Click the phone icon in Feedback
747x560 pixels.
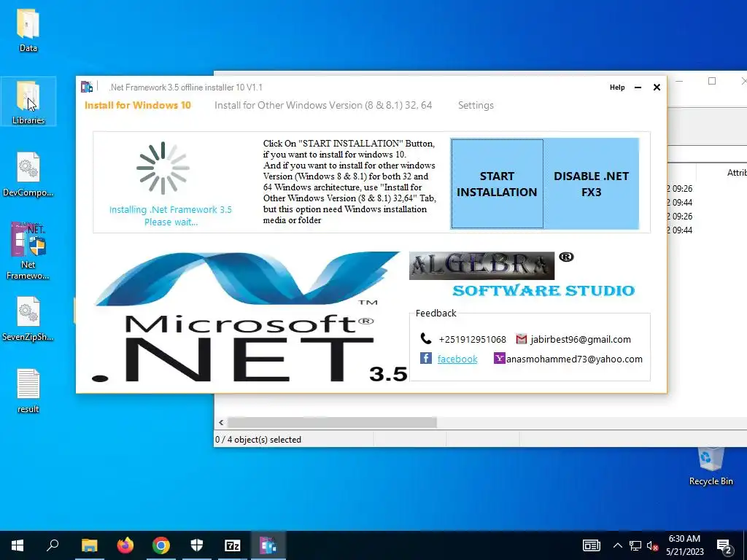coord(425,338)
